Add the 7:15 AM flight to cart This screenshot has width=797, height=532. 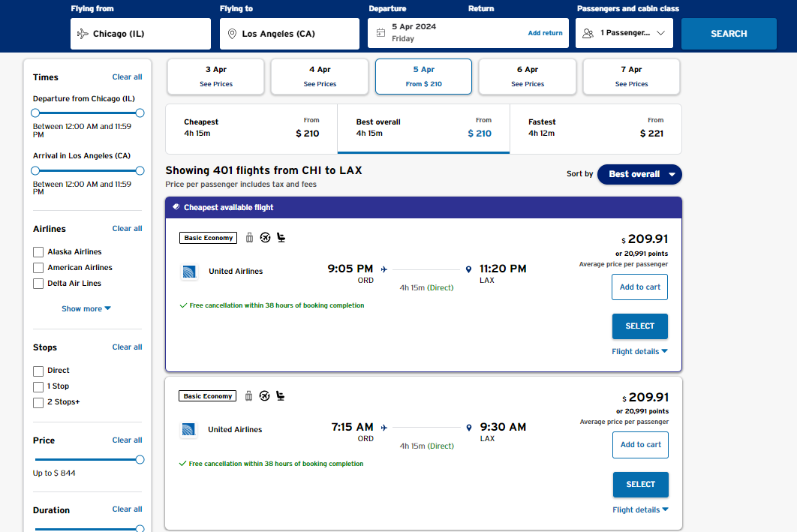[640, 445]
